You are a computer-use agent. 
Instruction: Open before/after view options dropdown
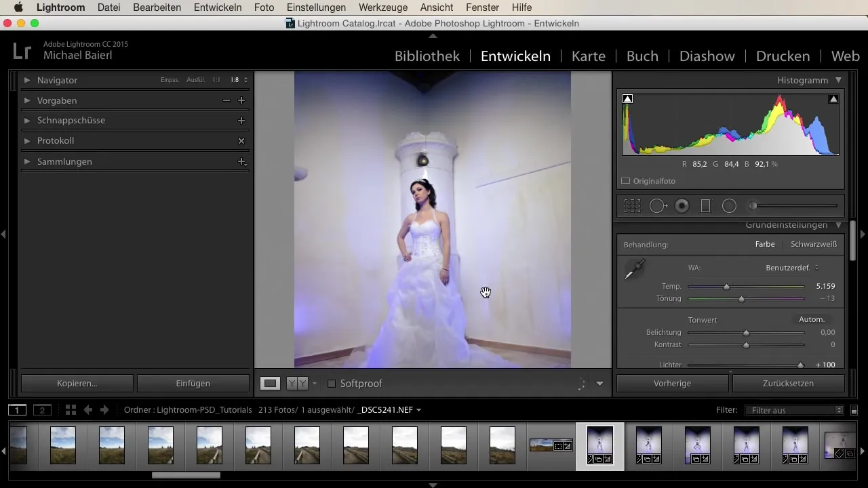coord(315,384)
